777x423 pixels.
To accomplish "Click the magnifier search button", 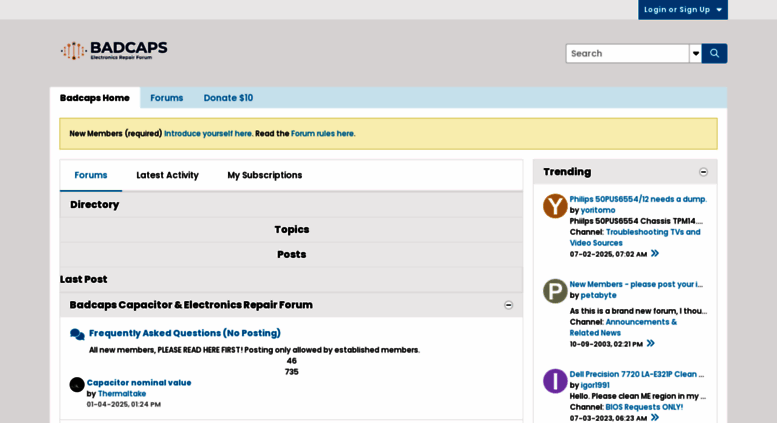I will 714,53.
